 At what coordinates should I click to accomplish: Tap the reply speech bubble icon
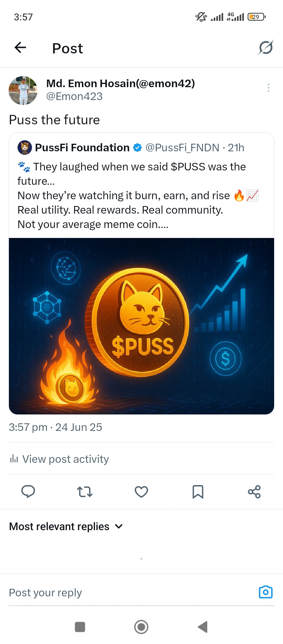point(28,491)
